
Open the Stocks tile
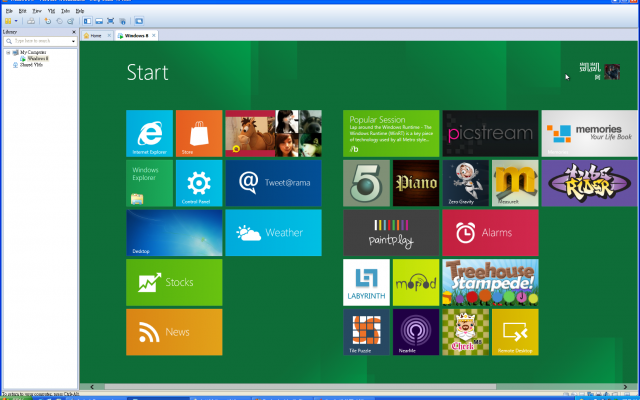click(x=174, y=282)
